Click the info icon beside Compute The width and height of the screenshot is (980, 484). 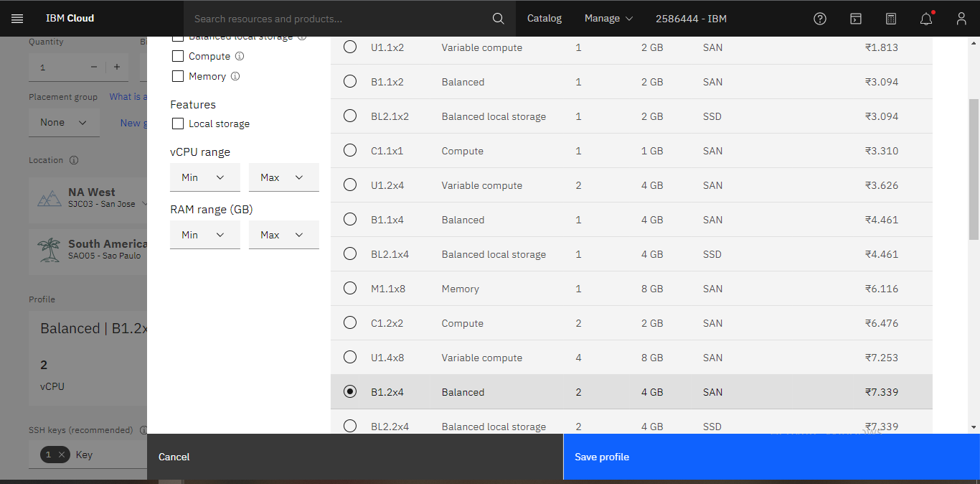(240, 56)
